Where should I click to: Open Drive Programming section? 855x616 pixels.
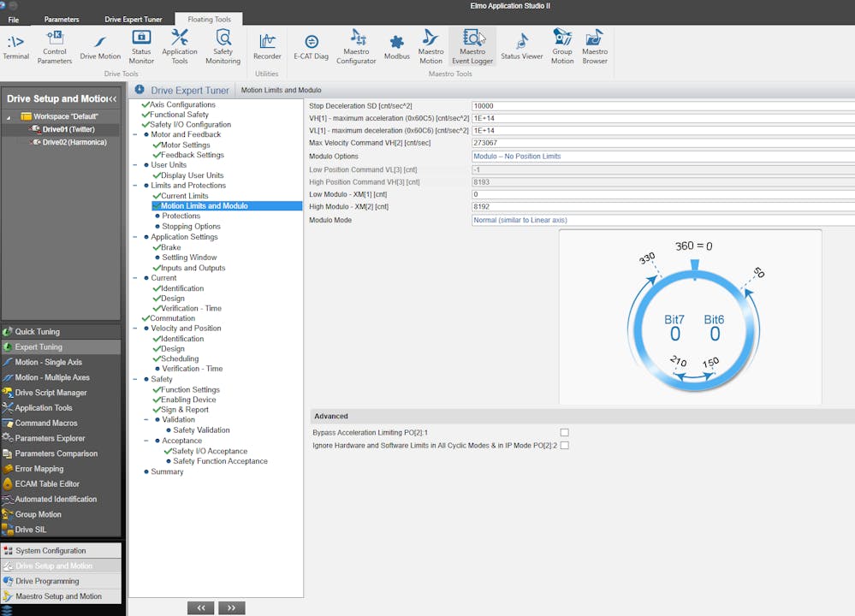pyautogui.click(x=61, y=581)
